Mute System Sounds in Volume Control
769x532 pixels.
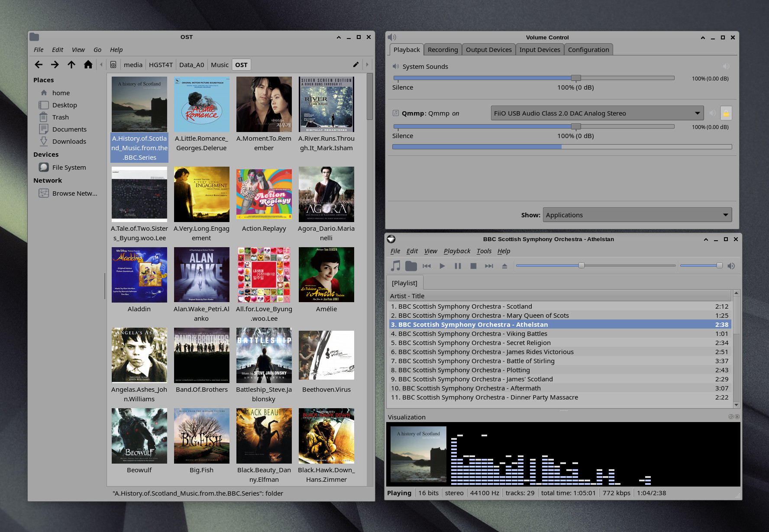coord(726,66)
